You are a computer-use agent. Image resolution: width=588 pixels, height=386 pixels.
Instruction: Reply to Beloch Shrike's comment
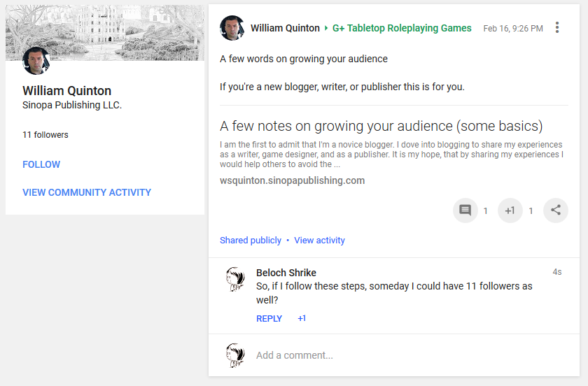pyautogui.click(x=269, y=318)
